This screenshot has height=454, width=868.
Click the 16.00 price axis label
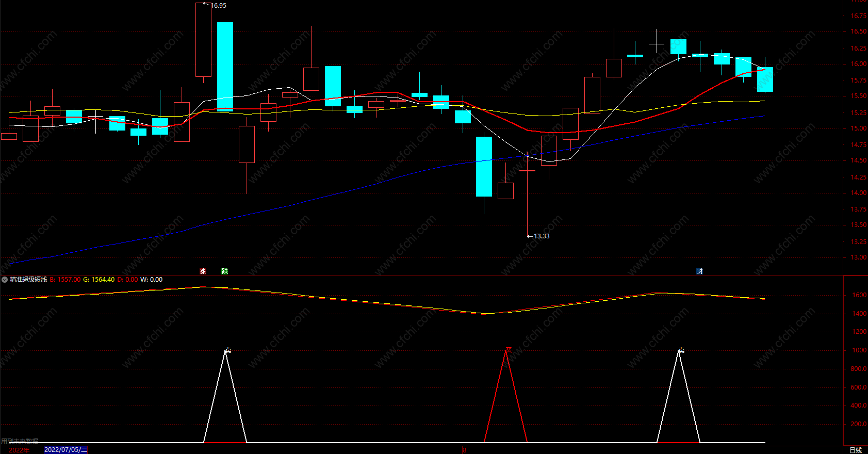[x=859, y=64]
